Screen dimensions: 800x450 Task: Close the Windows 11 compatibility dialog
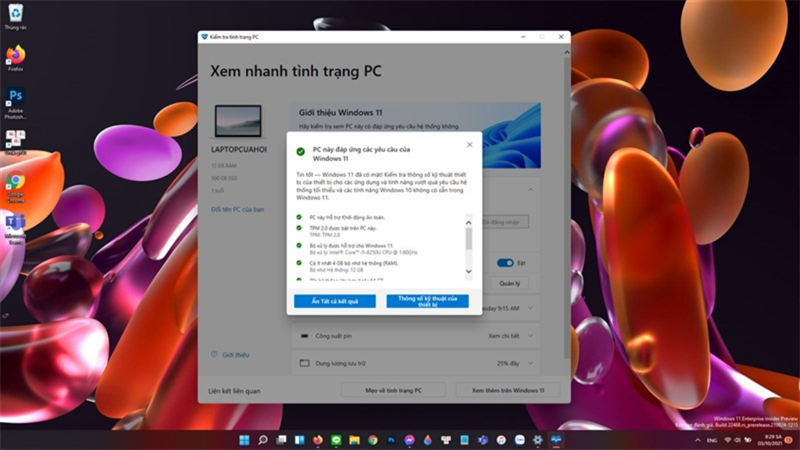469,145
